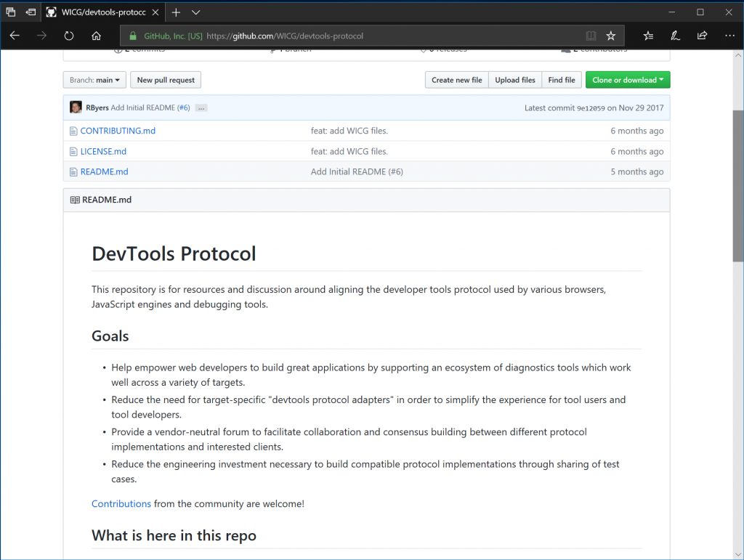This screenshot has width=744, height=560.
Task: Open a new tab with plus icon
Action: click(x=176, y=12)
